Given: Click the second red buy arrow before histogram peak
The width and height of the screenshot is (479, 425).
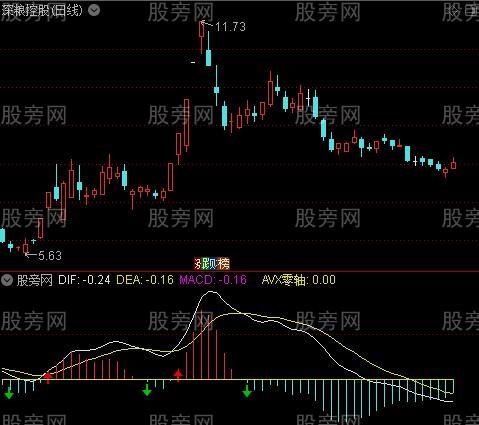Looking at the screenshot, I should [x=178, y=375].
